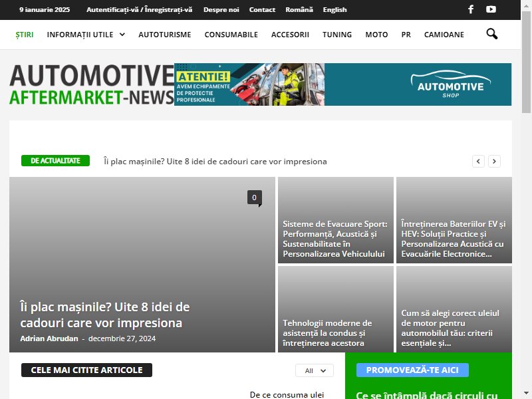Viewport: 532px width, 399px height.
Task: Open the comment count bubble on featured article
Action: [x=255, y=198]
